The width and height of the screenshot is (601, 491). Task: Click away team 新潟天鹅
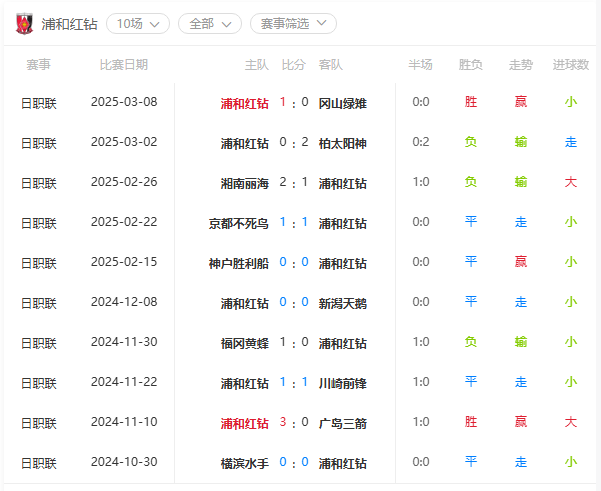pos(343,304)
